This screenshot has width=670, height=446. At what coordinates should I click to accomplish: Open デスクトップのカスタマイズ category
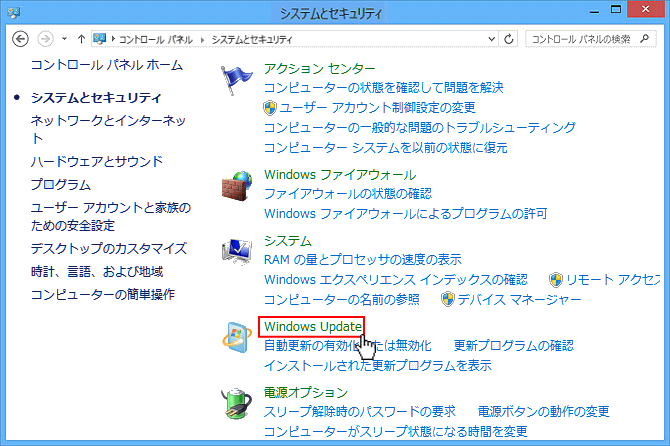pyautogui.click(x=109, y=249)
